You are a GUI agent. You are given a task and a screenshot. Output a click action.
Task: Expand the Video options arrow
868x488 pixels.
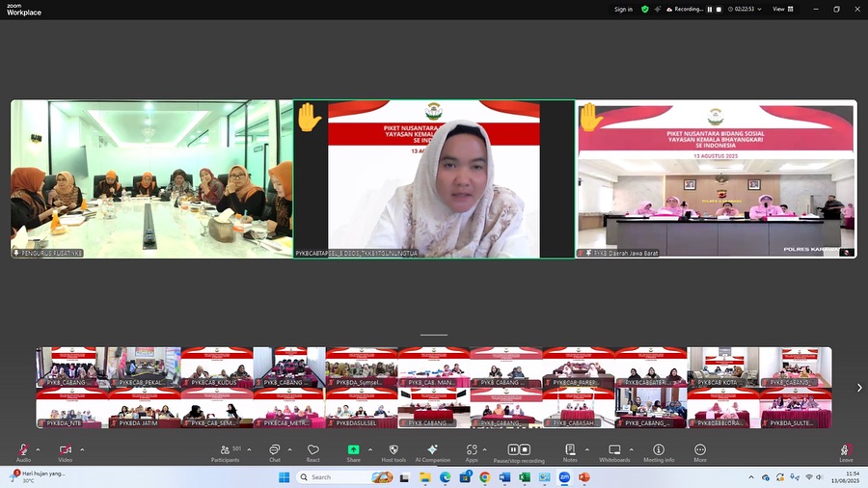[82, 448]
